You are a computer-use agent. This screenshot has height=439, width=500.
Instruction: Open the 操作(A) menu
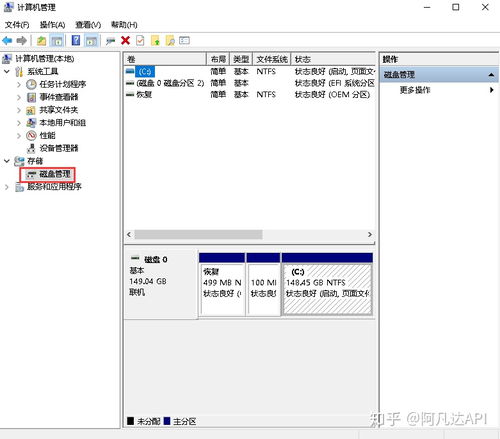pyautogui.click(x=52, y=25)
